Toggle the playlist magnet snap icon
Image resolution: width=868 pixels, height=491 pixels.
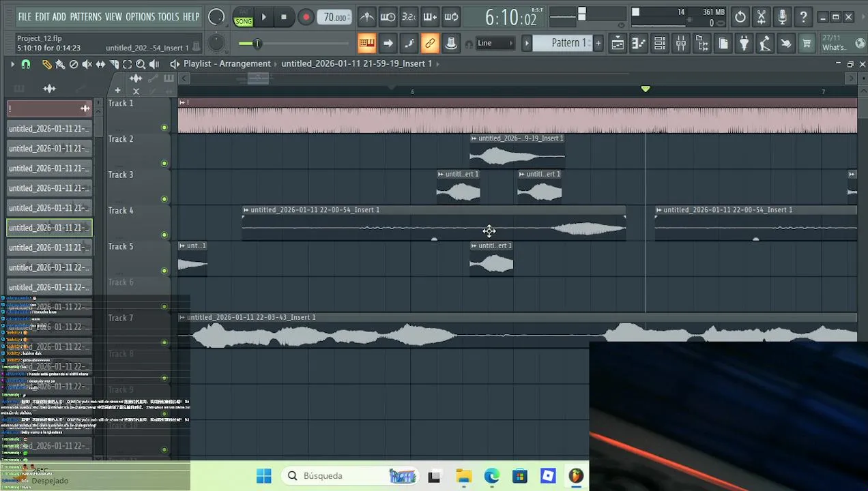(x=26, y=64)
